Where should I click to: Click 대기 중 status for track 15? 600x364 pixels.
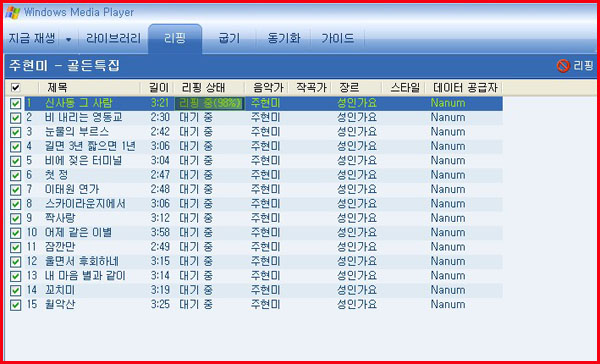[x=196, y=305]
